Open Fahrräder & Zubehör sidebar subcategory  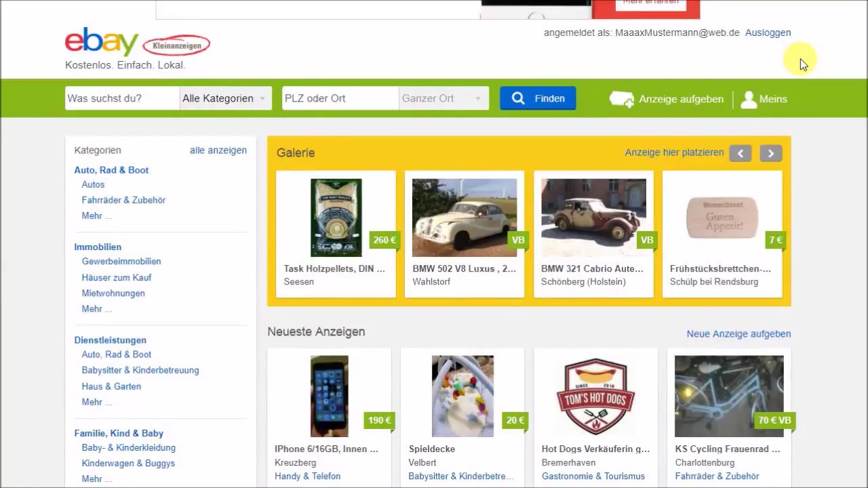[123, 200]
